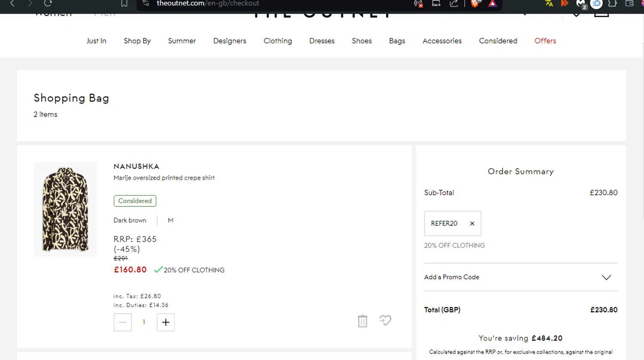This screenshot has height=360, width=644.
Task: Open Marije oversized printed crepe shirt link
Action: tap(164, 178)
